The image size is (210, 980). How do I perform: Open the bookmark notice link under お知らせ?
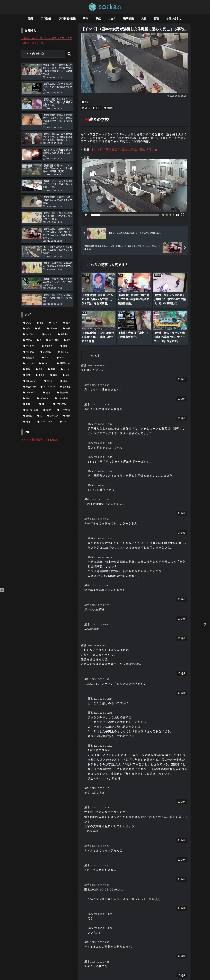pyautogui.click(x=46, y=40)
